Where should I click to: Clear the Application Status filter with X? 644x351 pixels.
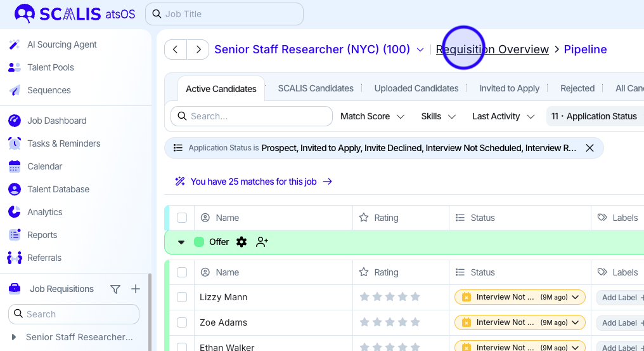tap(589, 148)
